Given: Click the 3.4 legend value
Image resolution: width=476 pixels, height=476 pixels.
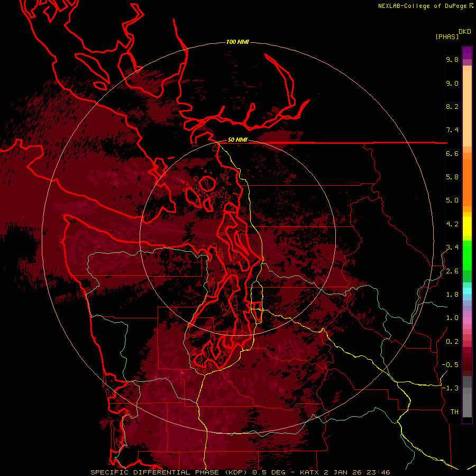Looking at the screenshot, I should click(x=452, y=248).
